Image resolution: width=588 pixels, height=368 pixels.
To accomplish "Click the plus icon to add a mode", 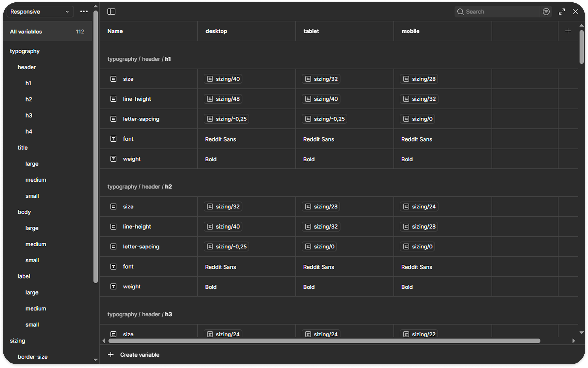I will pyautogui.click(x=568, y=31).
